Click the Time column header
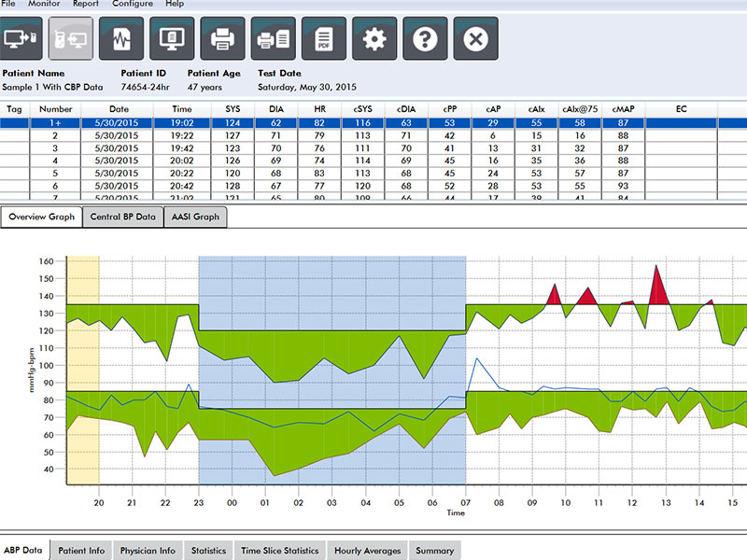The height and width of the screenshot is (560, 747). point(182,109)
